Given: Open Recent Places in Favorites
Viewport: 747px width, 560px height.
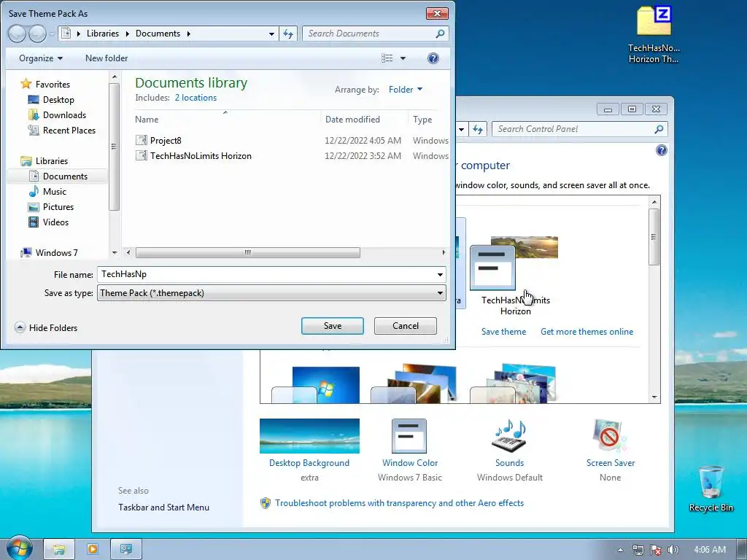Looking at the screenshot, I should pyautogui.click(x=69, y=130).
